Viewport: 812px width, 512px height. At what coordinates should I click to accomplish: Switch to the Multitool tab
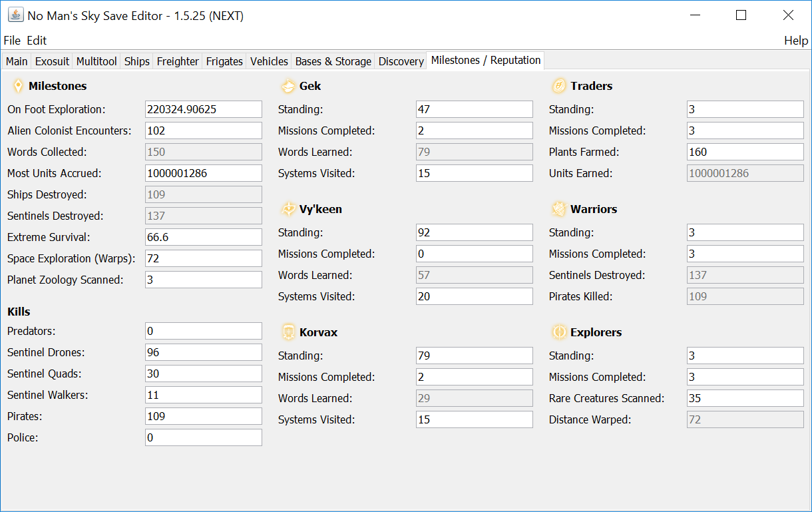pos(97,61)
